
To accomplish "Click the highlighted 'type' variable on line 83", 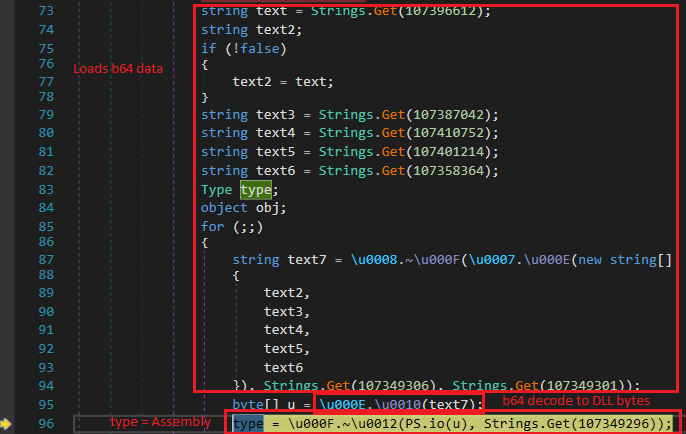I will point(255,189).
